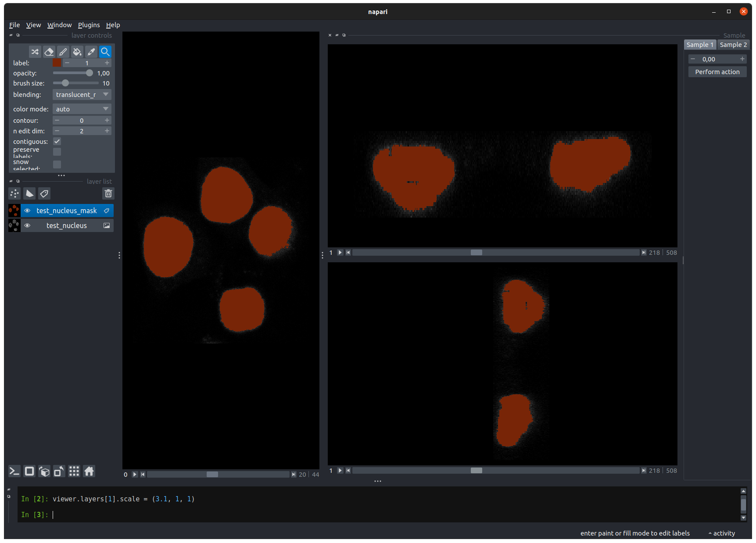Switch to the Sample 1 tab
The width and height of the screenshot is (756, 543).
[x=700, y=45]
